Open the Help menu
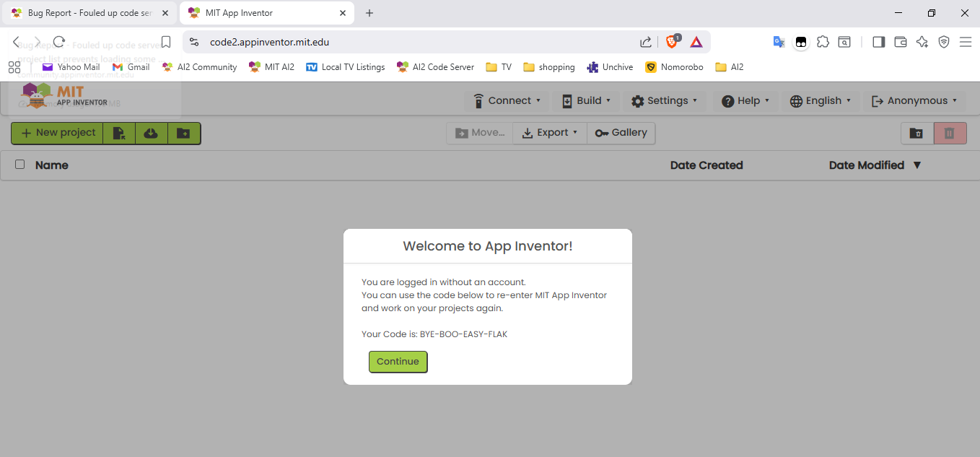The width and height of the screenshot is (980, 457). 745,101
